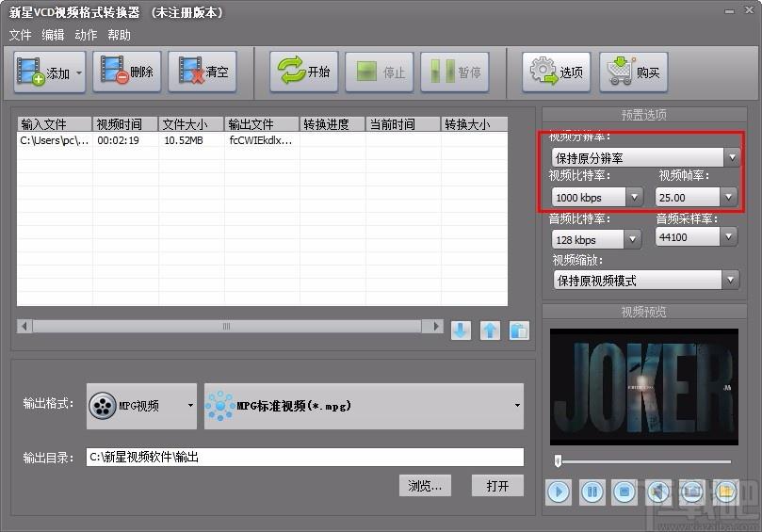Click the speaker mute icon in preview
Screen dimensions: 762x532
pos(658,492)
